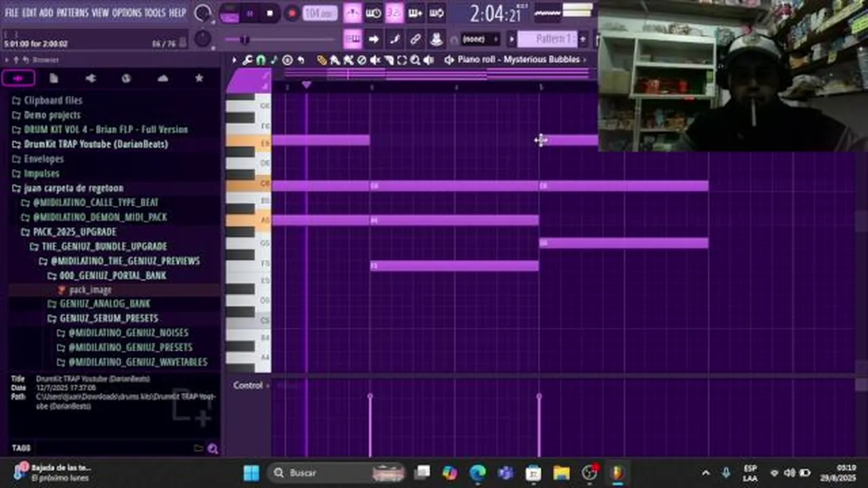Select the Paint brush tool in piano roll
868x488 pixels.
pyautogui.click(x=335, y=60)
